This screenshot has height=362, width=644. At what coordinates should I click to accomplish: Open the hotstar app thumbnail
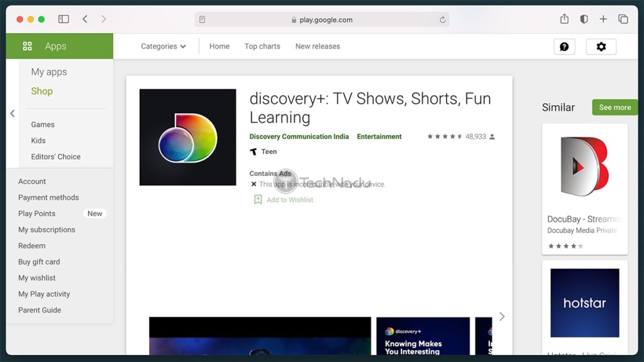tap(584, 303)
